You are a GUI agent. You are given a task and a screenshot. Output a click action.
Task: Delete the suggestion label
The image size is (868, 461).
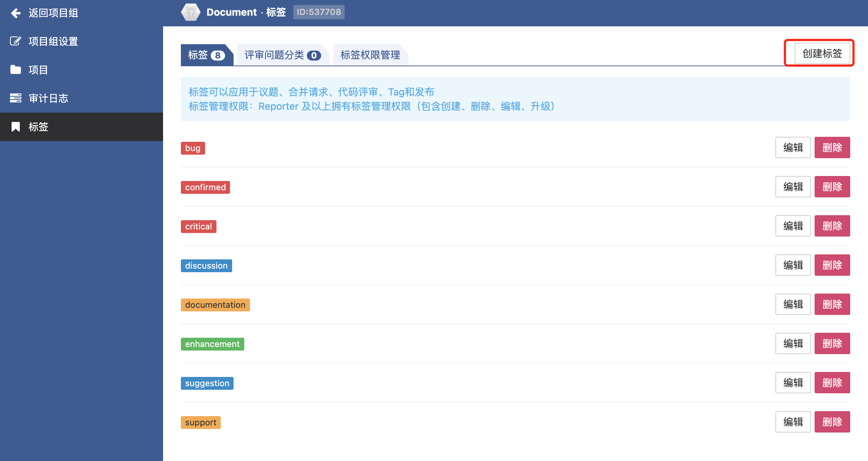click(x=832, y=383)
